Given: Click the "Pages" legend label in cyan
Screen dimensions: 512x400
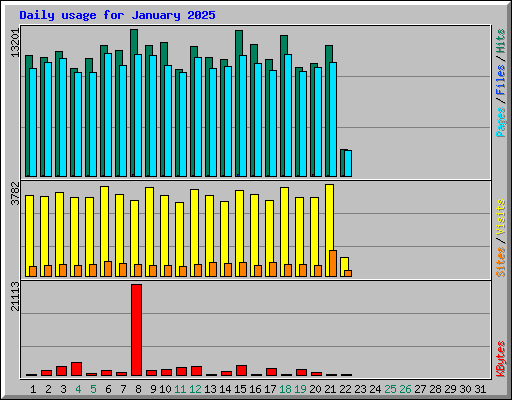Looking at the screenshot, I should coord(501,122).
